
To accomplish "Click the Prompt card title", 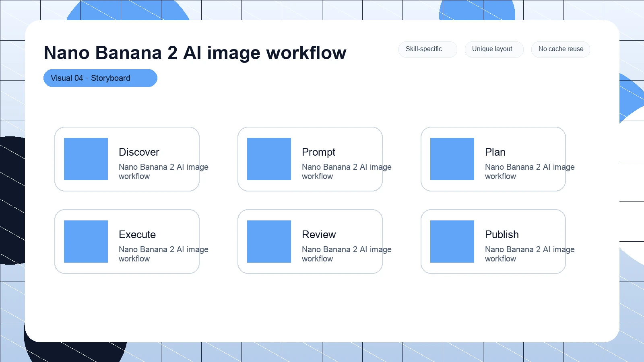I will pos(318,152).
